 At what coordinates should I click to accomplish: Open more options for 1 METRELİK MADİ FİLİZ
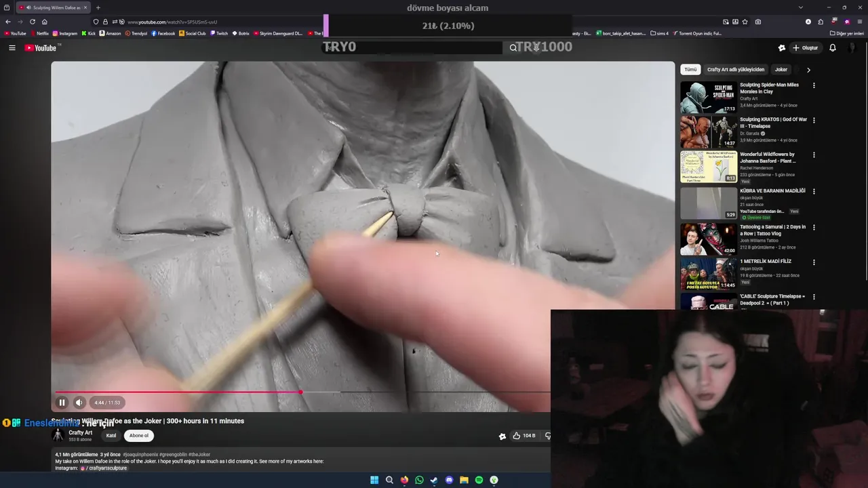point(814,262)
